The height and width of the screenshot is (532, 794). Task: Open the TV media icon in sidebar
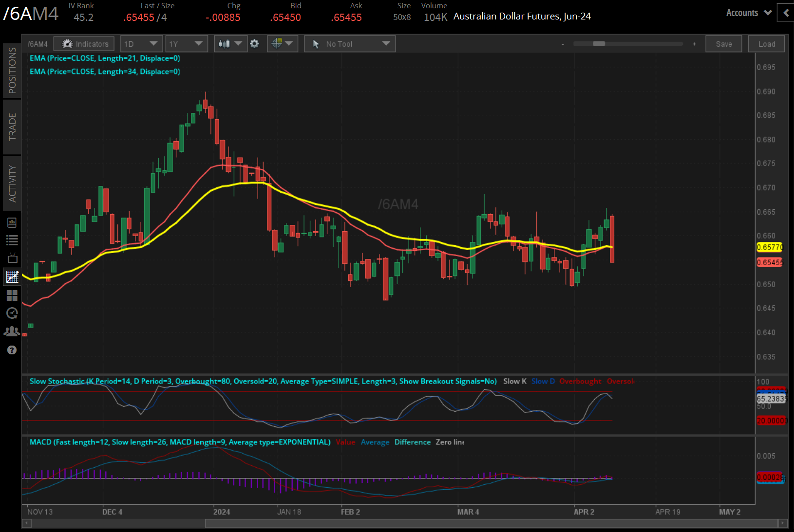click(x=12, y=258)
